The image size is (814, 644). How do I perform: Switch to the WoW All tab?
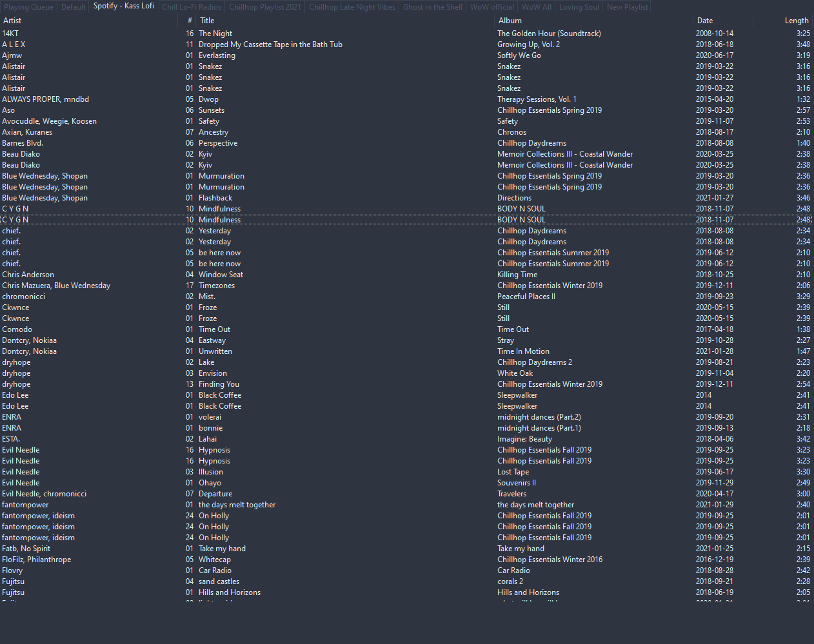537,7
